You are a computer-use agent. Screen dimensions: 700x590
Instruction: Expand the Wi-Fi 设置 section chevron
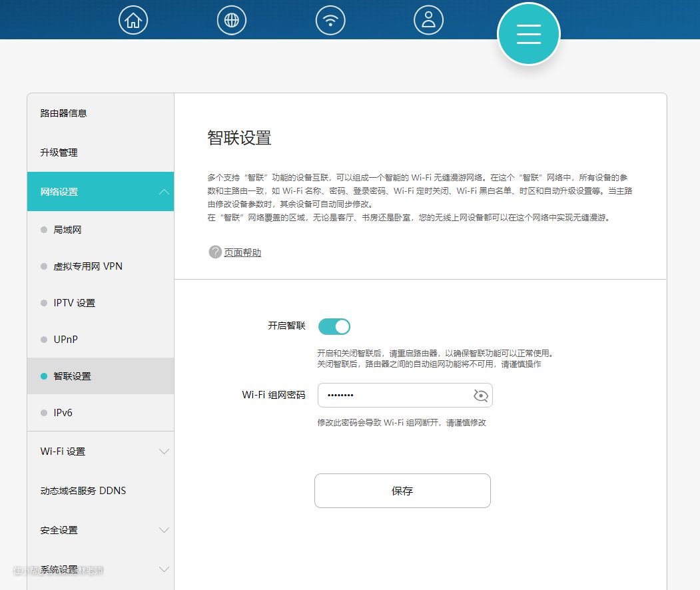[164, 451]
